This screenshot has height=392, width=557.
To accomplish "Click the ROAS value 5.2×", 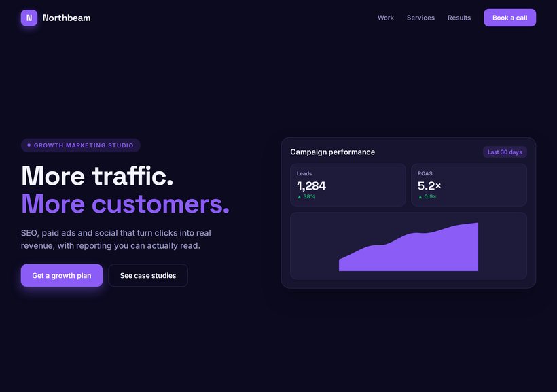I will pos(429,186).
